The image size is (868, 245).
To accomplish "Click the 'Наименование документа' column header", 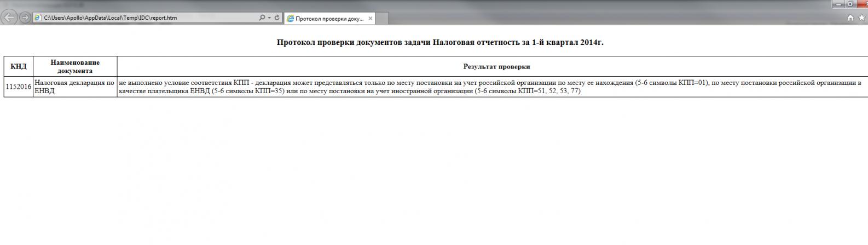I will pyautogui.click(x=75, y=66).
